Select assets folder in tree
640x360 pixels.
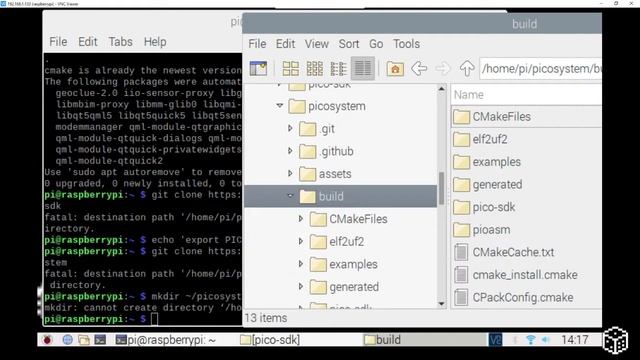(325, 174)
